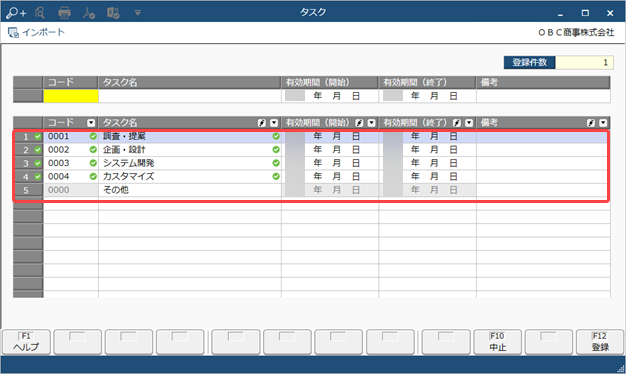Click green check in code 0004 cell

click(93, 176)
